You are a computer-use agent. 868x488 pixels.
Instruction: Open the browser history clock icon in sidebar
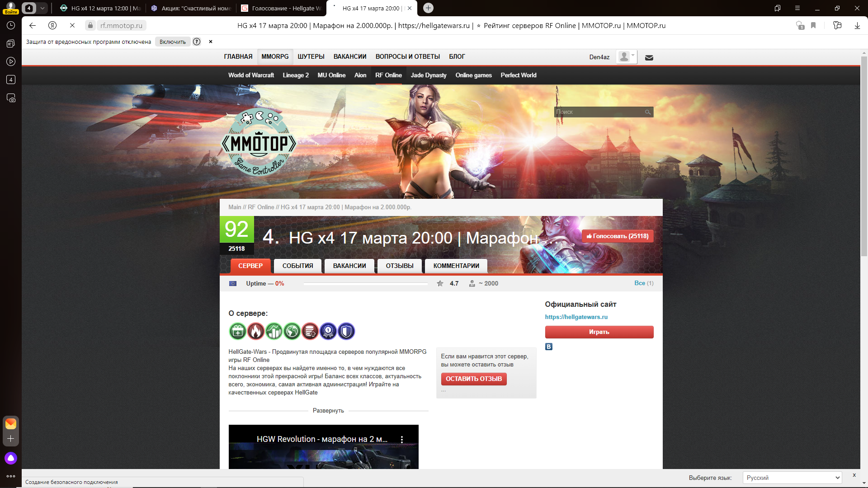11,26
